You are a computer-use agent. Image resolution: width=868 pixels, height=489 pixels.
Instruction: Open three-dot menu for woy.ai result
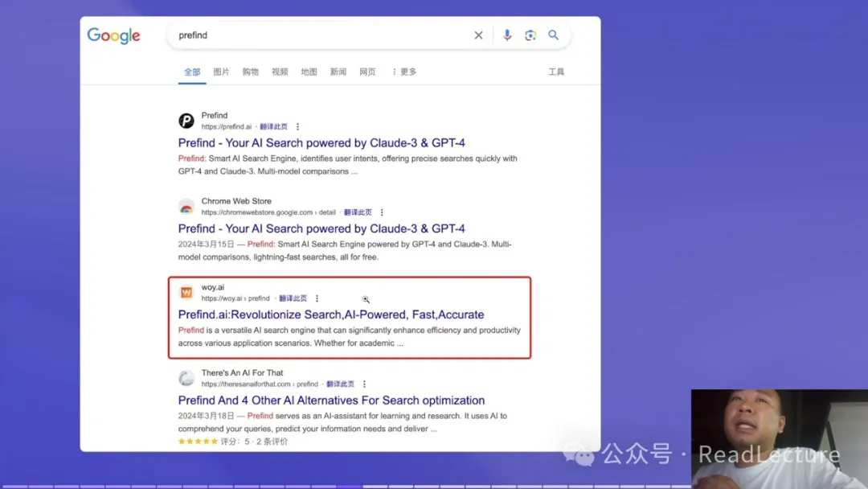[x=317, y=298]
